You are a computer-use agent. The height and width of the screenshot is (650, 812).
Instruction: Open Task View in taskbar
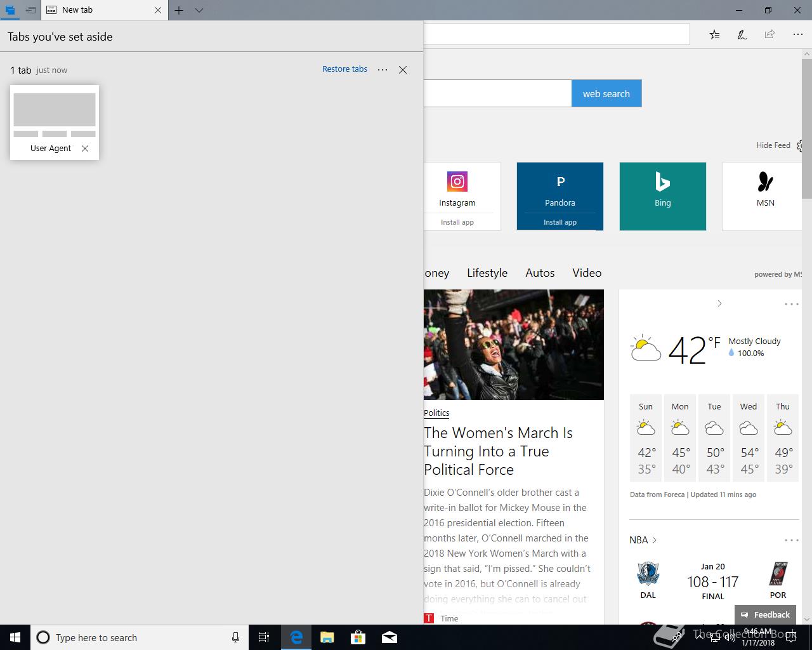[264, 637]
